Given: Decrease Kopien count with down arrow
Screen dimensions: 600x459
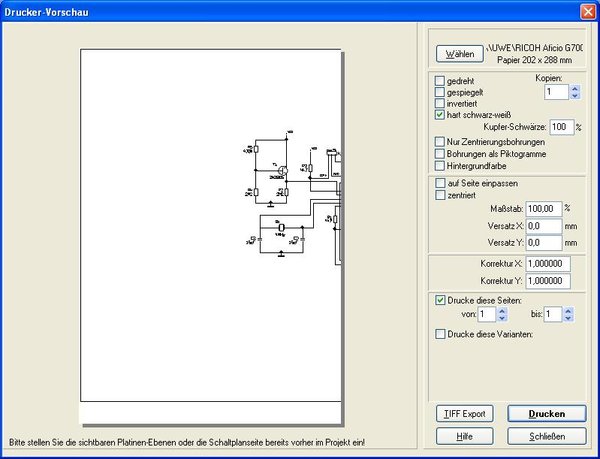Looking at the screenshot, I should click(575, 96).
